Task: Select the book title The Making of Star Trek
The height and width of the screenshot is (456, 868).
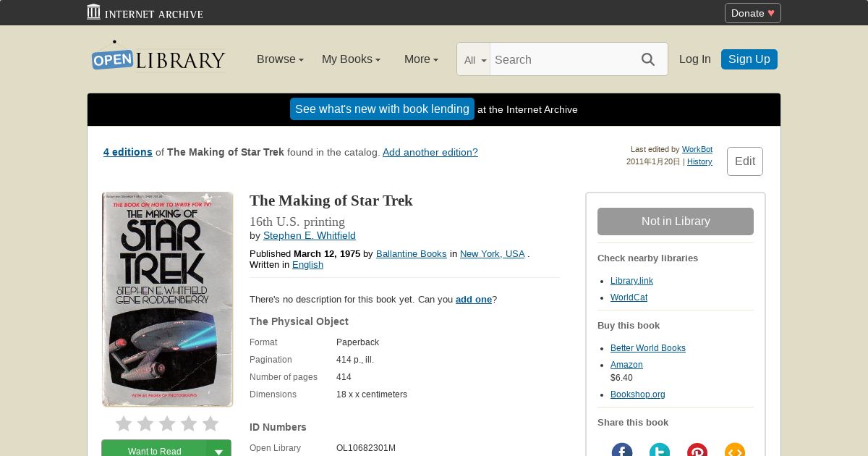Action: tap(331, 200)
